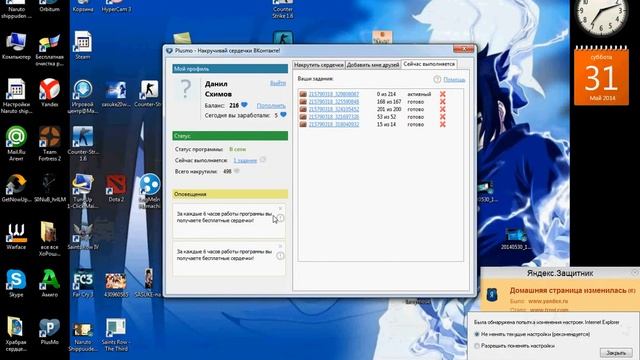Screen dimensions: 640x360
Task: Open Настройки Naruto ship desktop shortcut
Action: [x=16, y=96]
